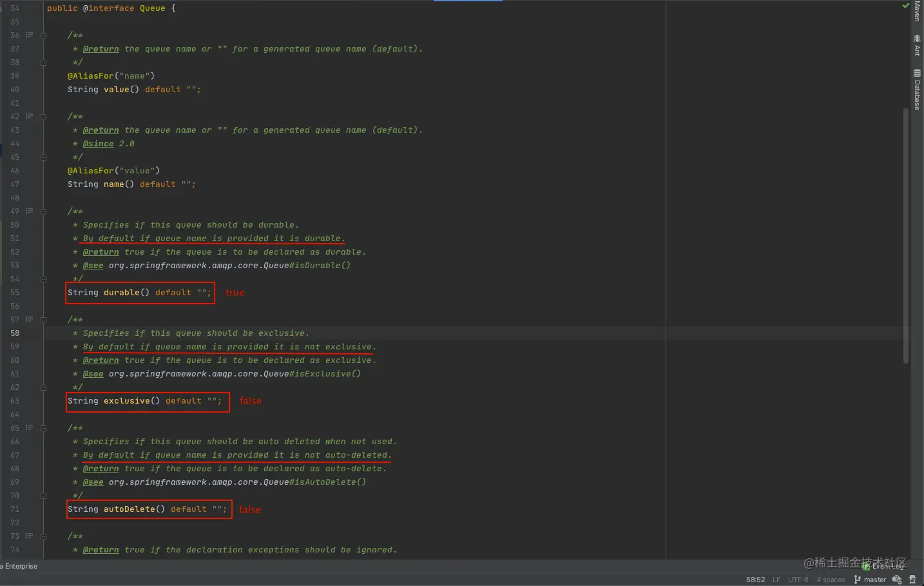Open git branch master widget
Image resolution: width=924 pixels, height=586 pixels.
[870, 580]
